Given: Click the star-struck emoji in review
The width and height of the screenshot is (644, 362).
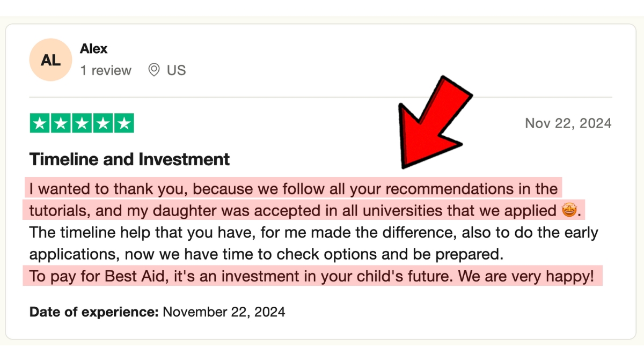Looking at the screenshot, I should coord(568,211).
